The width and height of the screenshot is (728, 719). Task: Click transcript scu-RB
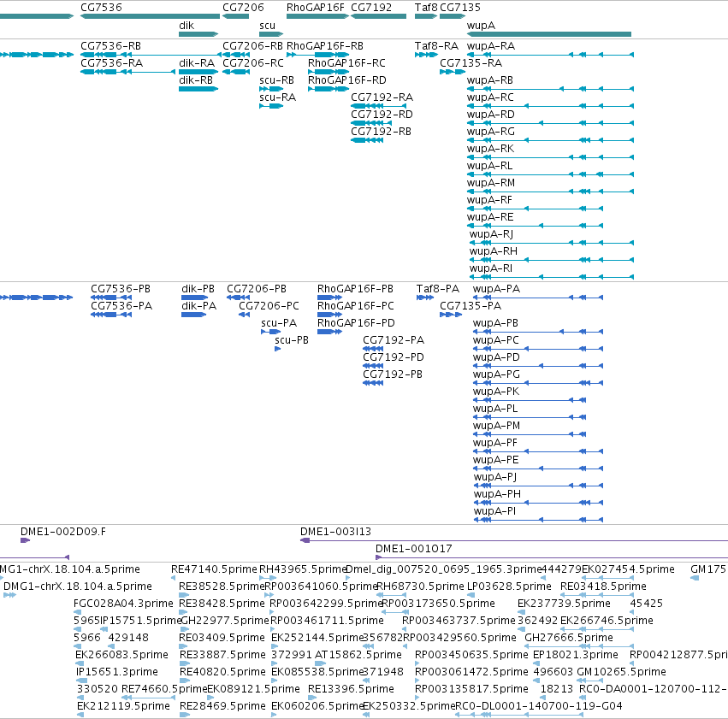tap(276, 80)
